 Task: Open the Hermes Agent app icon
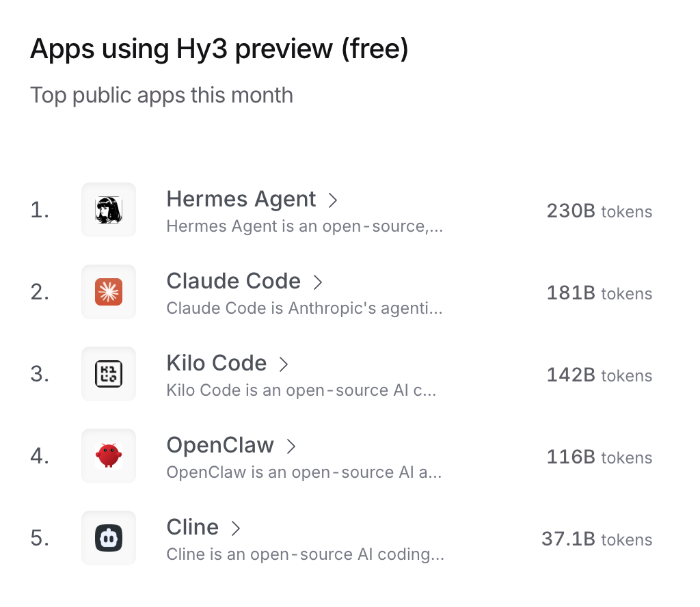108,210
